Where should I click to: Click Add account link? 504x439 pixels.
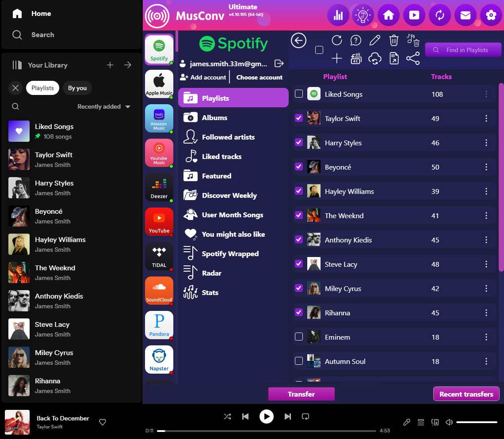(x=203, y=77)
